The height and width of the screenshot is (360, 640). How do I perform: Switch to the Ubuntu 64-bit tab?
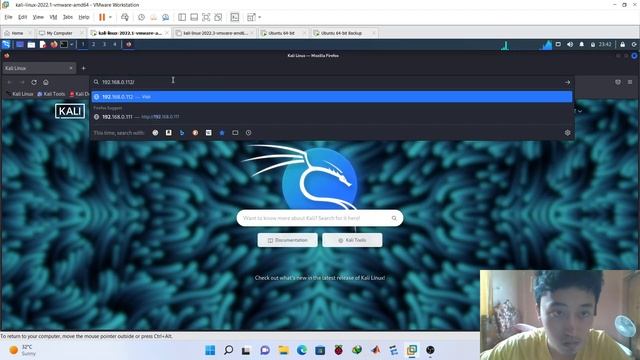282,33
